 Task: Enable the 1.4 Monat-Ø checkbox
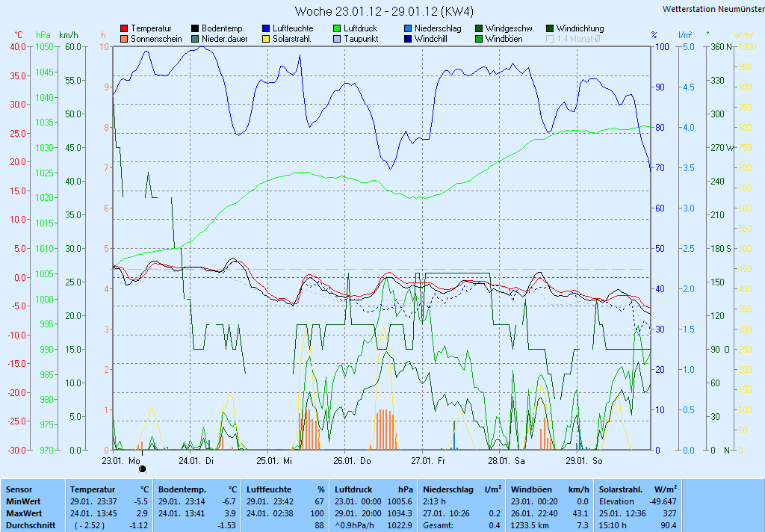(550, 39)
